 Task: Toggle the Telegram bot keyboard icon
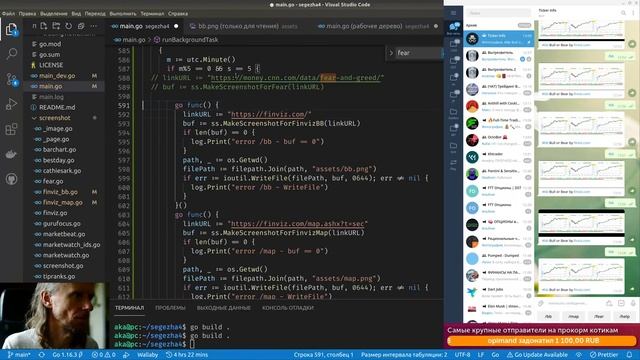(621, 303)
